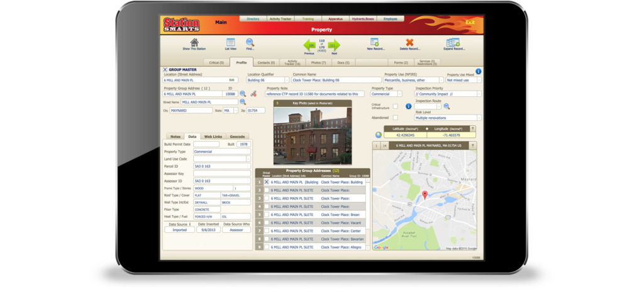Toggle the Critical Infrastructure checkbox

click(x=395, y=106)
